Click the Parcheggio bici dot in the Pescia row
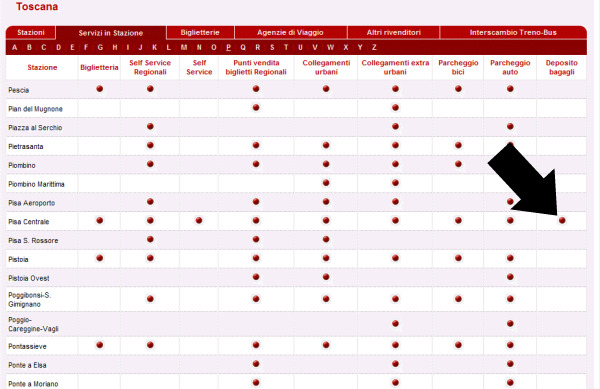Image resolution: width=600 pixels, height=389 pixels. [x=458, y=89]
